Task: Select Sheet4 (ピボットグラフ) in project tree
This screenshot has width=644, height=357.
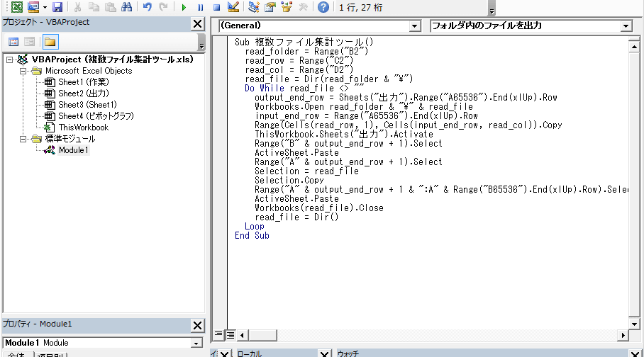Action: point(96,116)
